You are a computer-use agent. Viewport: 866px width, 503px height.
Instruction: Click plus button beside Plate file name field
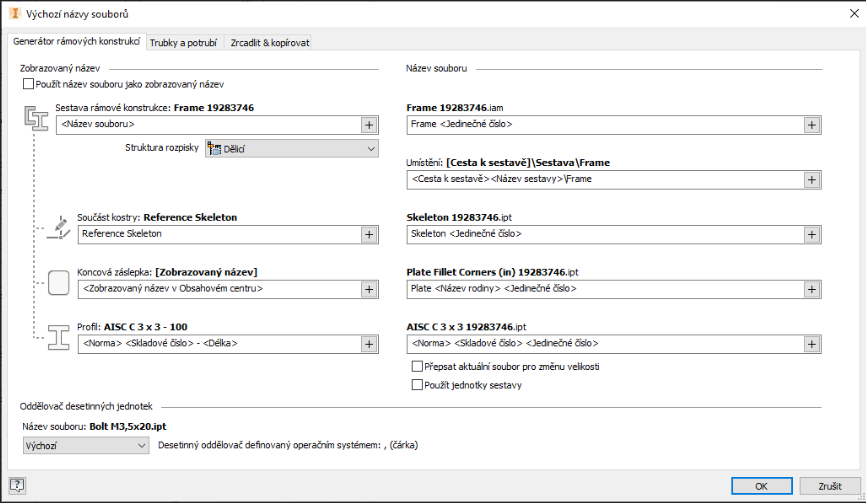(811, 288)
